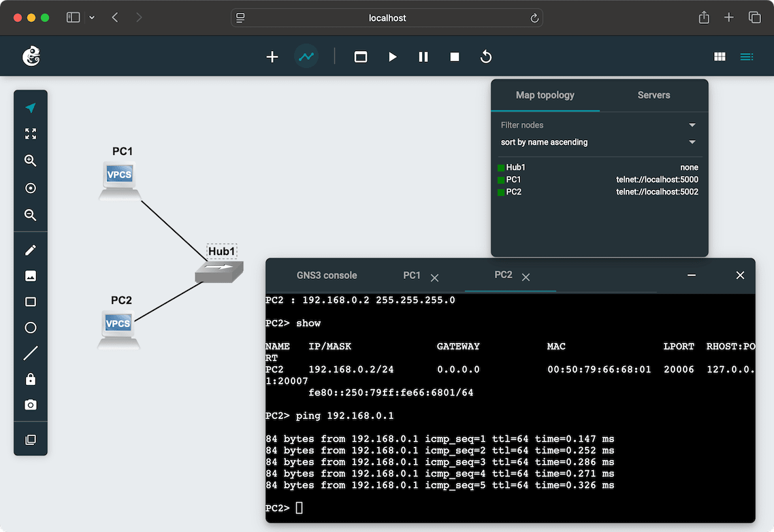
Task: Go back in Safari
Action: (115, 17)
